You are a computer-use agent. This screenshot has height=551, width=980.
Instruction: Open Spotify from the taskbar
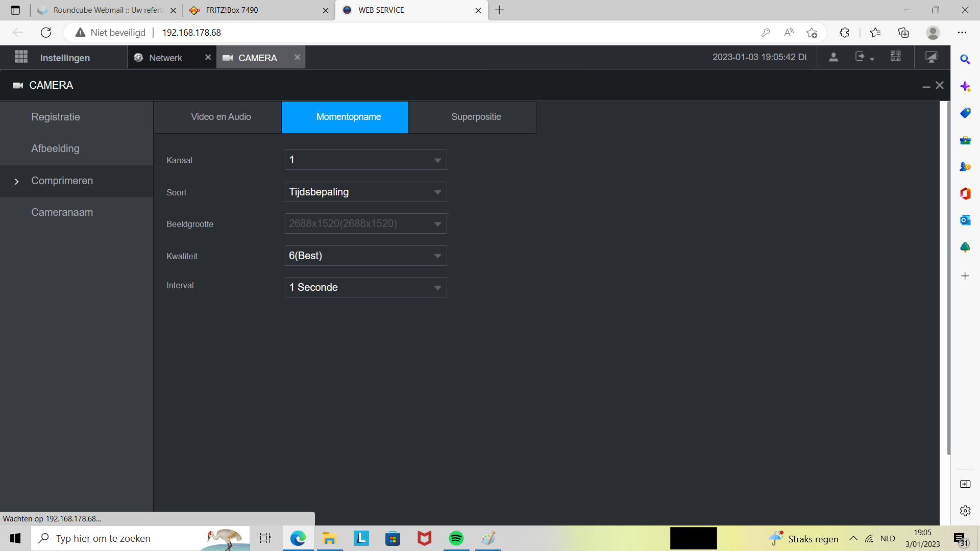[456, 538]
